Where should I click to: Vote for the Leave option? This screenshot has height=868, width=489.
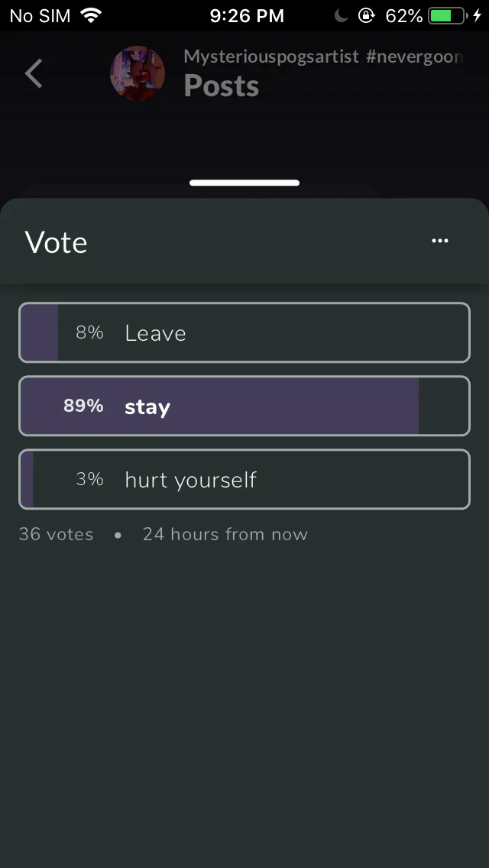244,332
